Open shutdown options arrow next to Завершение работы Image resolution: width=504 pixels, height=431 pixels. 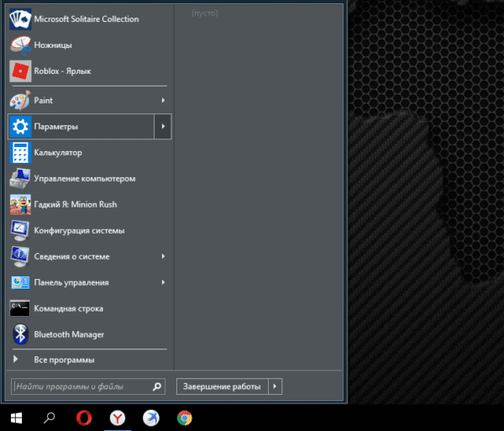coord(275,386)
